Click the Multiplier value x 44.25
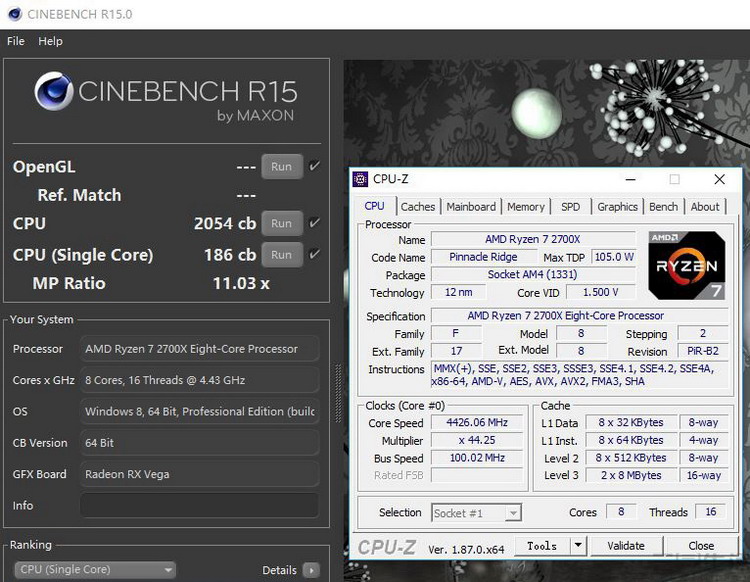750x582 pixels. coord(477,440)
